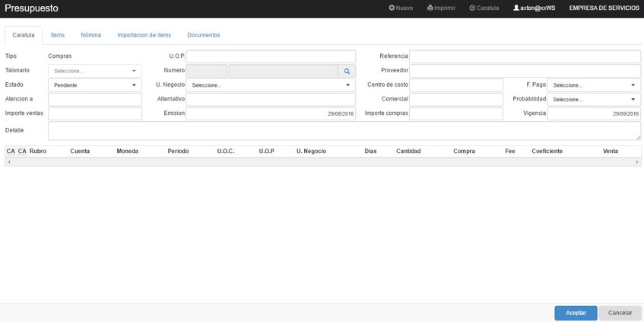Click the Imprimir printer icon

tap(430, 8)
